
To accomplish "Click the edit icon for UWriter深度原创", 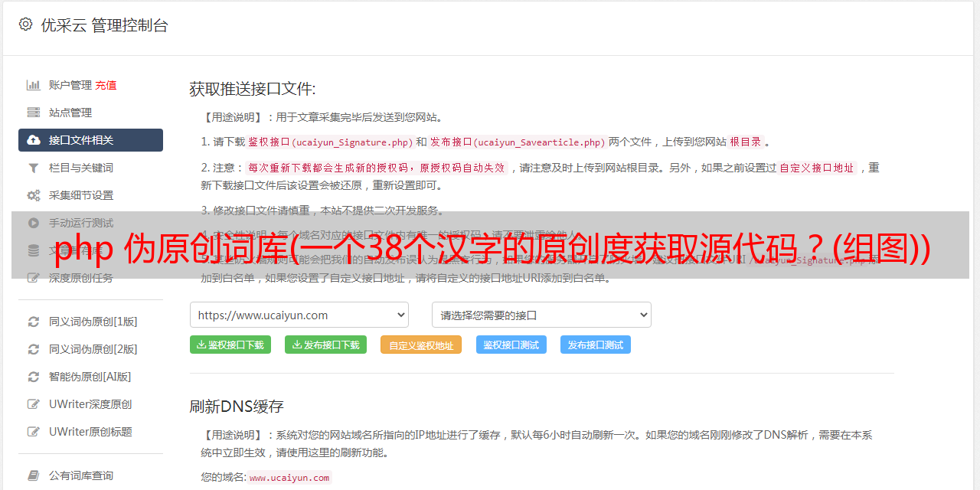I will [x=34, y=404].
